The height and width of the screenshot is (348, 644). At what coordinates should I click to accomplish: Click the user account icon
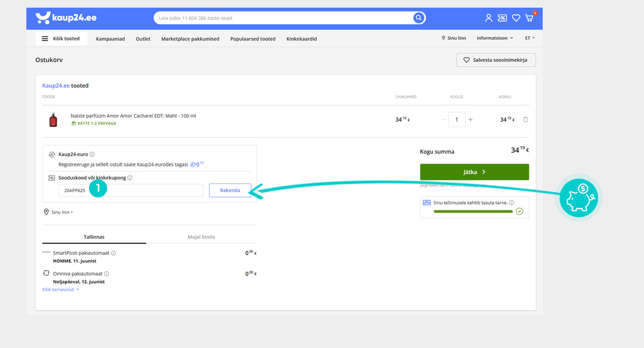[x=488, y=18]
